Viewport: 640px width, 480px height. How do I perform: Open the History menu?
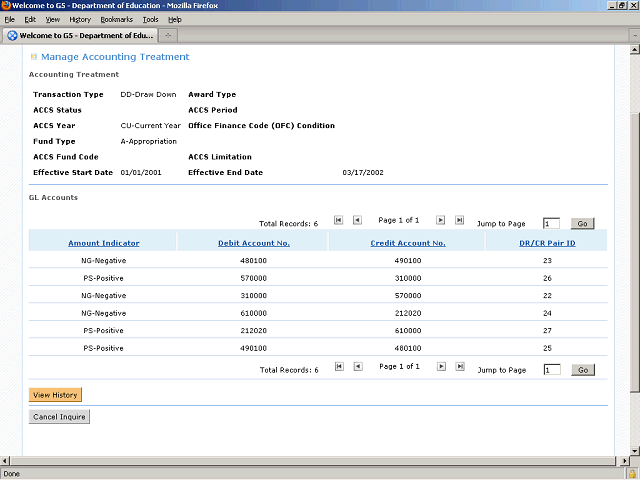pos(80,19)
